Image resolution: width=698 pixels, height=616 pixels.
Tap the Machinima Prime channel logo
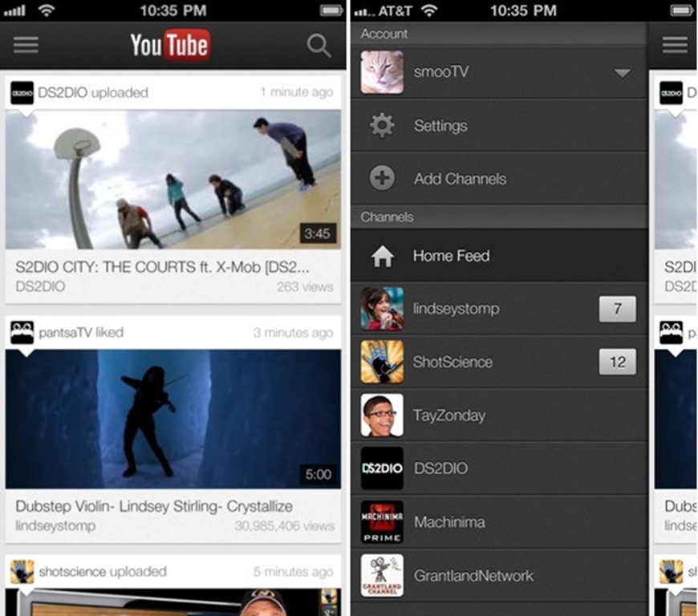[382, 521]
